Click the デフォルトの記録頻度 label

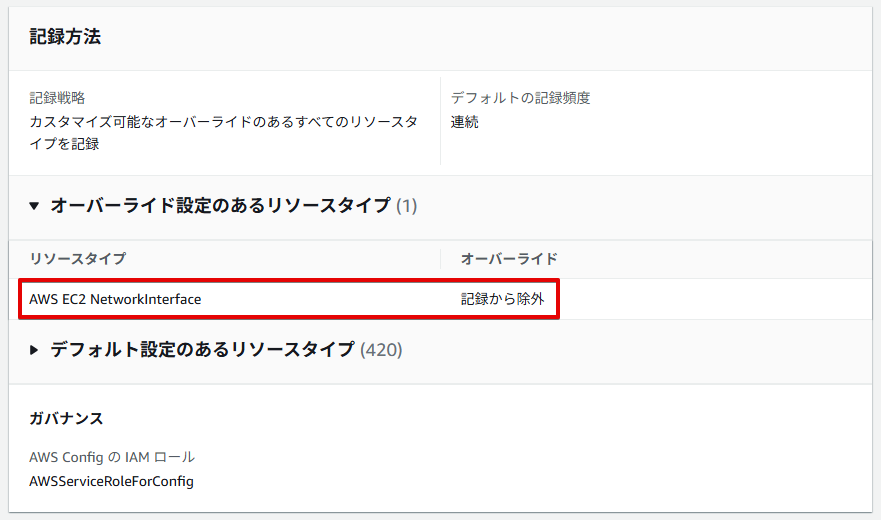click(x=520, y=98)
